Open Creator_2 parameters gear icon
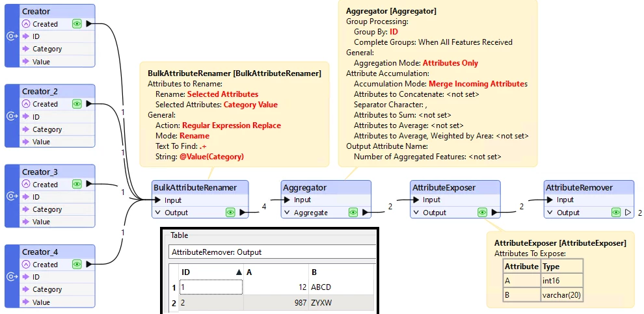644x314 pixels. (12, 116)
